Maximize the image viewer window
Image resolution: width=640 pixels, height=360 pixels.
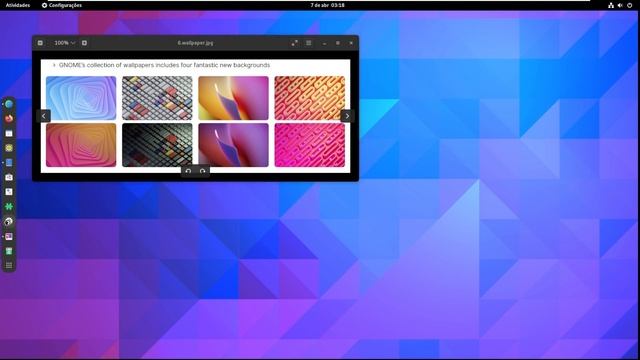tap(338, 43)
